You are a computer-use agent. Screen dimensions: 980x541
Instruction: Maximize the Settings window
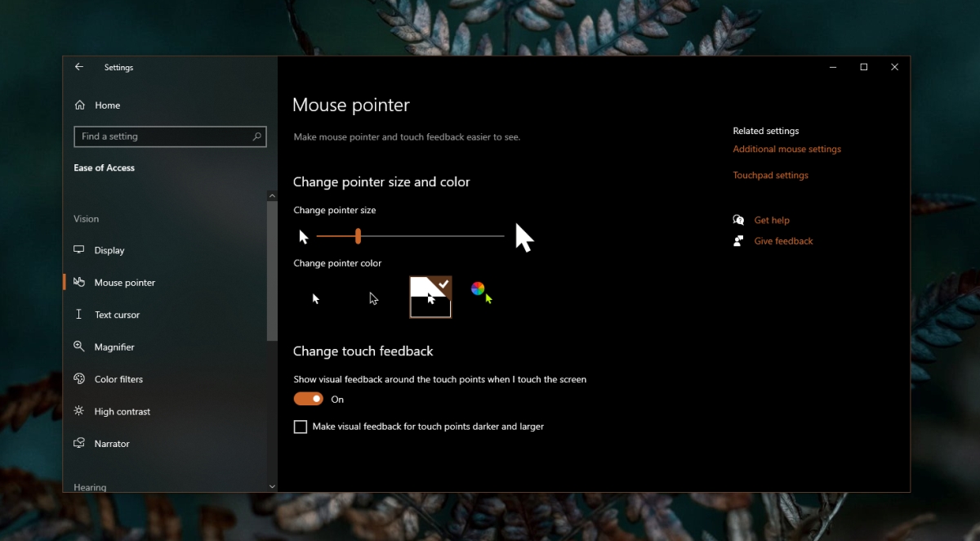pos(863,67)
